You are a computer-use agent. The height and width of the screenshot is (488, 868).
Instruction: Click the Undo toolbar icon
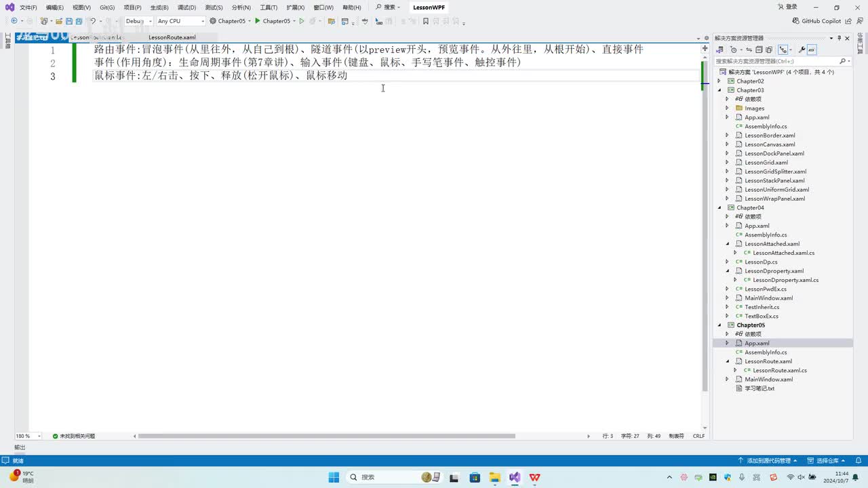pos(93,21)
